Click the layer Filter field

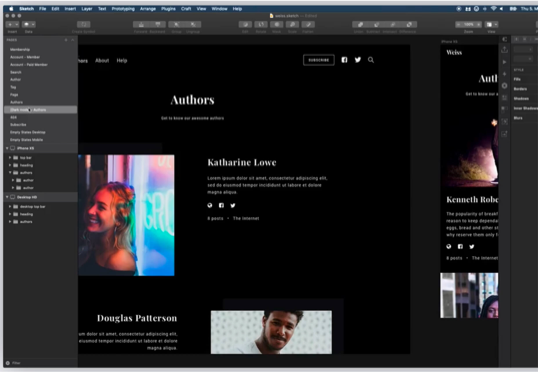(40, 363)
